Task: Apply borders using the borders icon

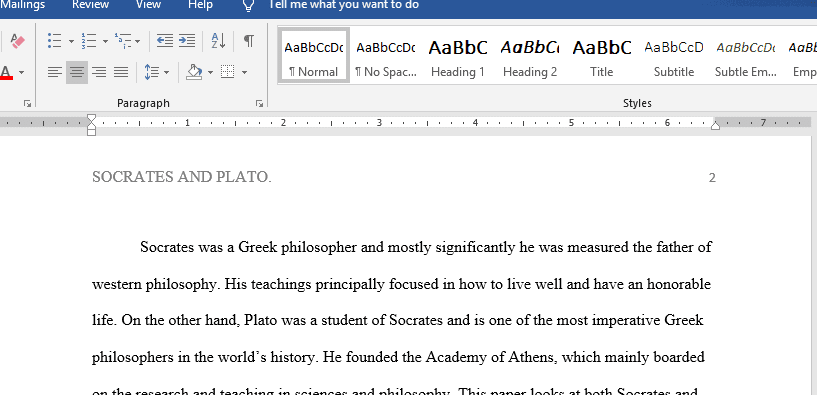Action: (x=228, y=72)
